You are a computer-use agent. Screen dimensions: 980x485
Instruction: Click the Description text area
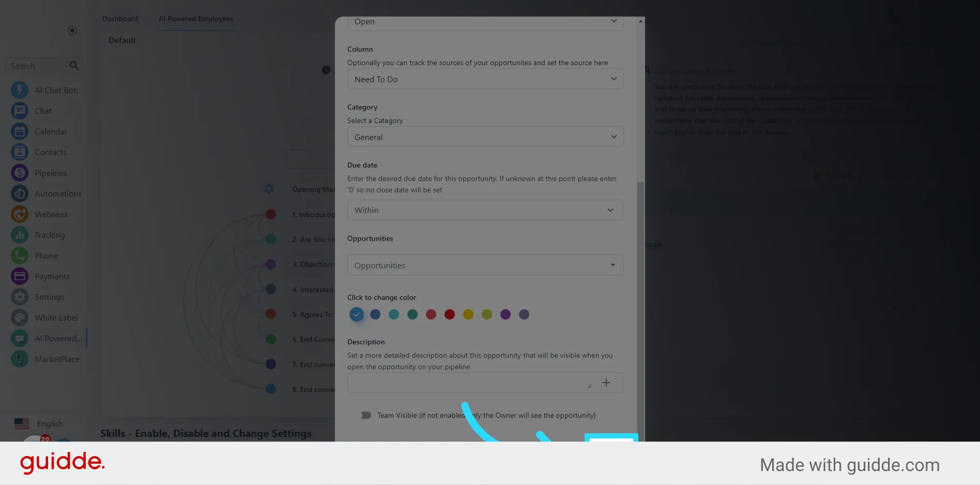(x=470, y=383)
